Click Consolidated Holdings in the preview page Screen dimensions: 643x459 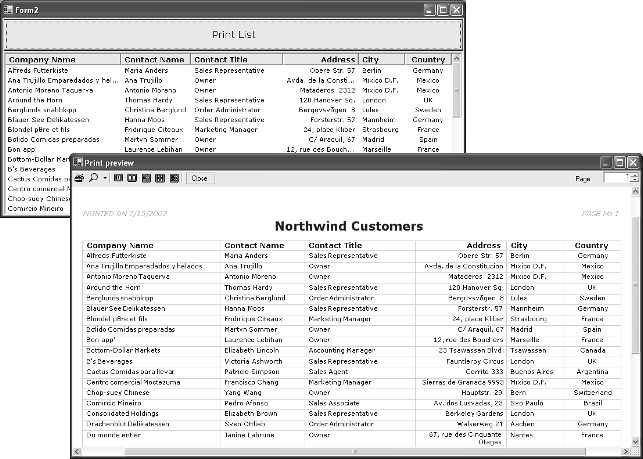point(122,414)
